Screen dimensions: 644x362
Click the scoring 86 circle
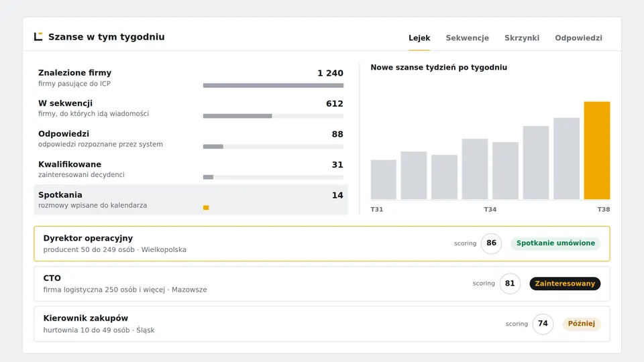pyautogui.click(x=491, y=243)
